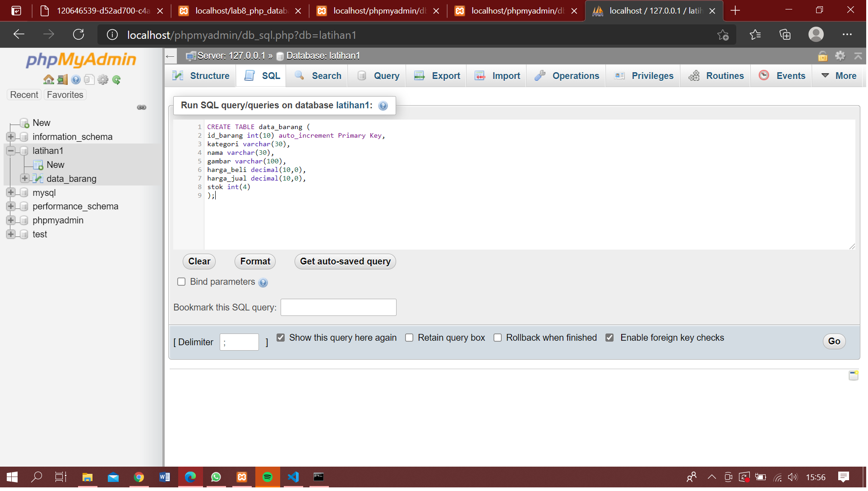Open the phpMyAdmin home page icon

(49, 79)
